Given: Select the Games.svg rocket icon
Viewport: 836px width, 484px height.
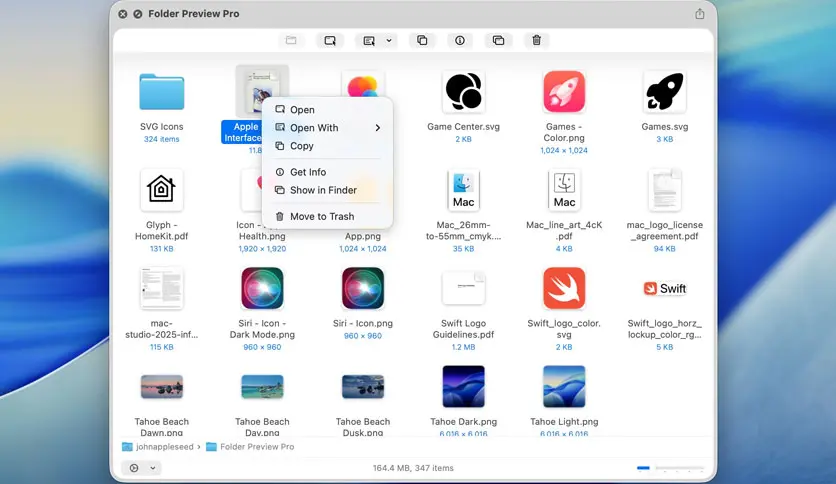Looking at the screenshot, I should click(664, 92).
